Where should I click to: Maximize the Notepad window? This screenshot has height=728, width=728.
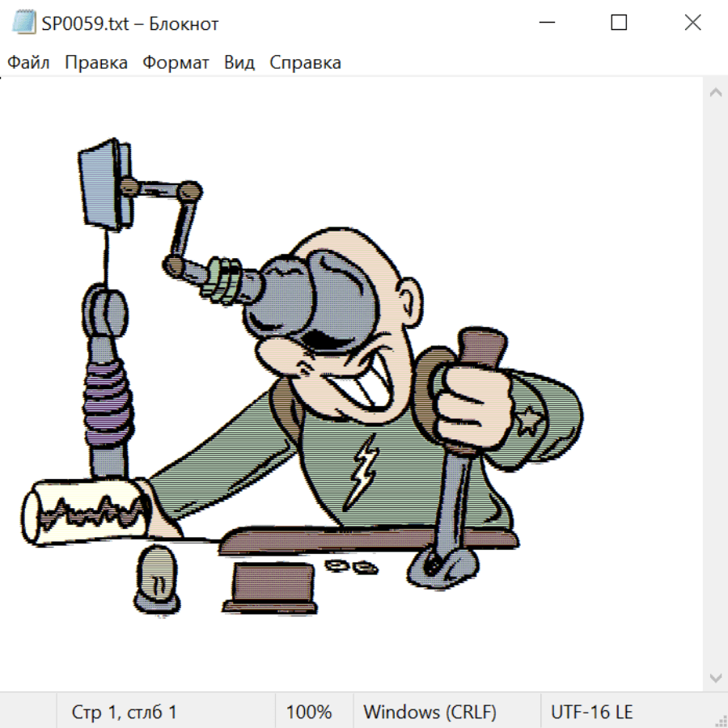click(x=619, y=23)
